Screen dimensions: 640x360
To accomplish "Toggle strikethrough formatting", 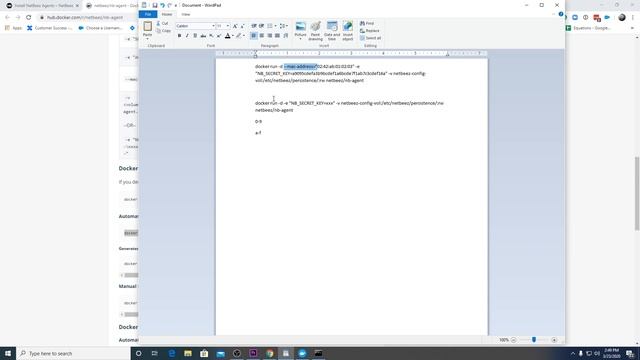I will coord(203,36).
